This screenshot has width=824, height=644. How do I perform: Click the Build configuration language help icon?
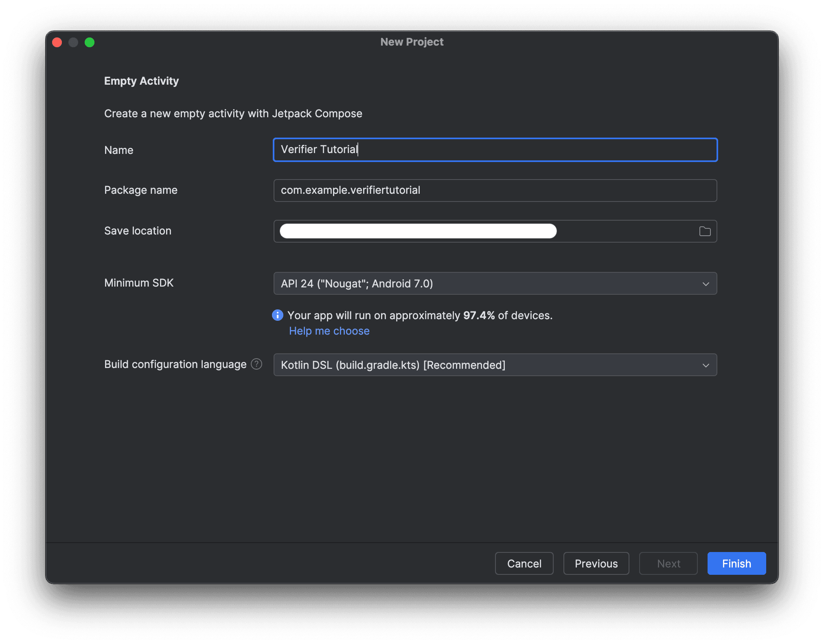(x=256, y=364)
